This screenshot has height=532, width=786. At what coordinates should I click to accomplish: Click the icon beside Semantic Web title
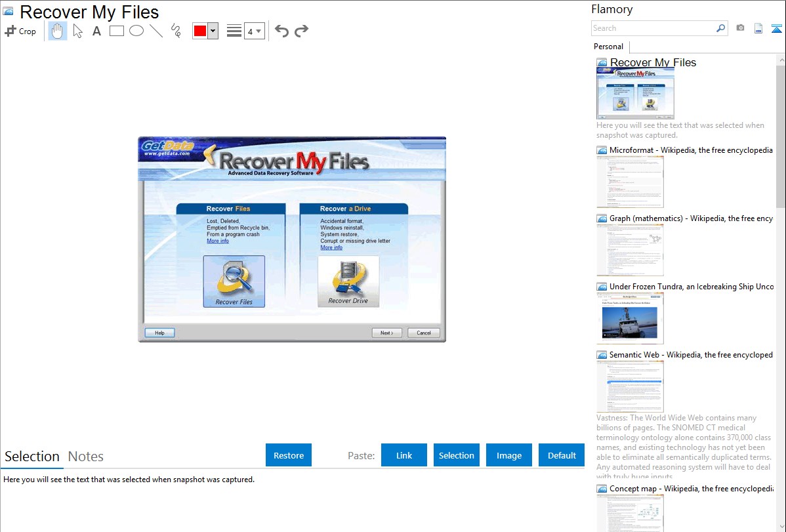point(602,355)
